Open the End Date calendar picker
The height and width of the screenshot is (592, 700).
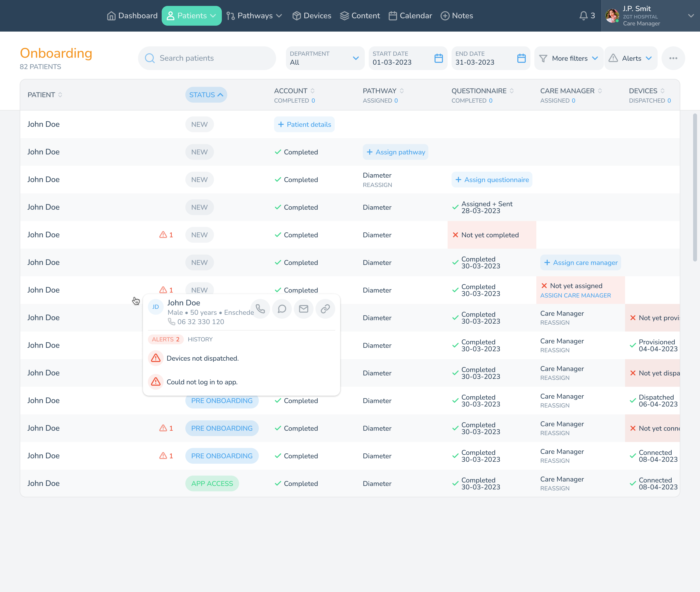point(521,58)
